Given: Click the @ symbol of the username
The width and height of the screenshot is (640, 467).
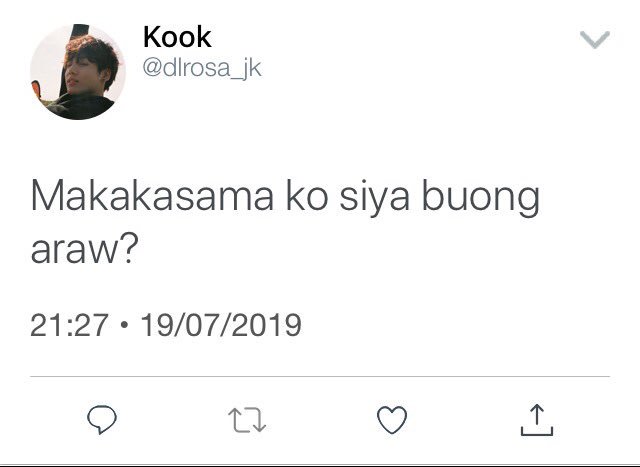Looking at the screenshot, I should 152,69.
